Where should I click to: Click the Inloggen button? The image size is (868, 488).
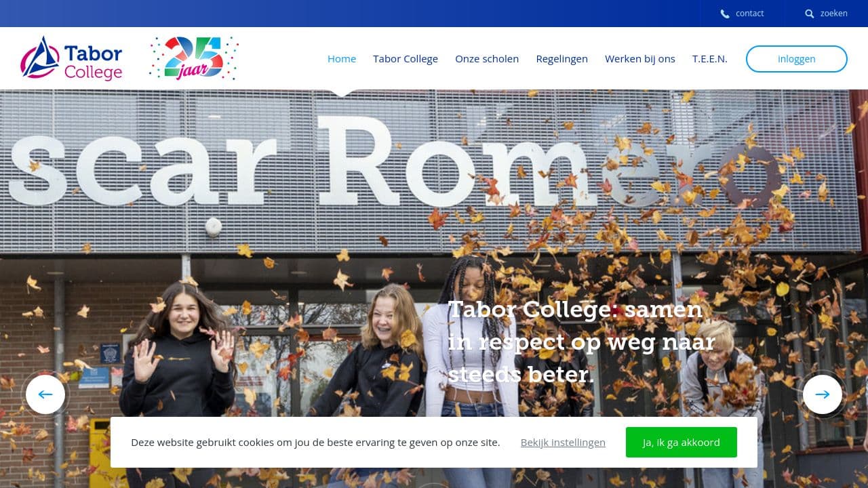797,59
